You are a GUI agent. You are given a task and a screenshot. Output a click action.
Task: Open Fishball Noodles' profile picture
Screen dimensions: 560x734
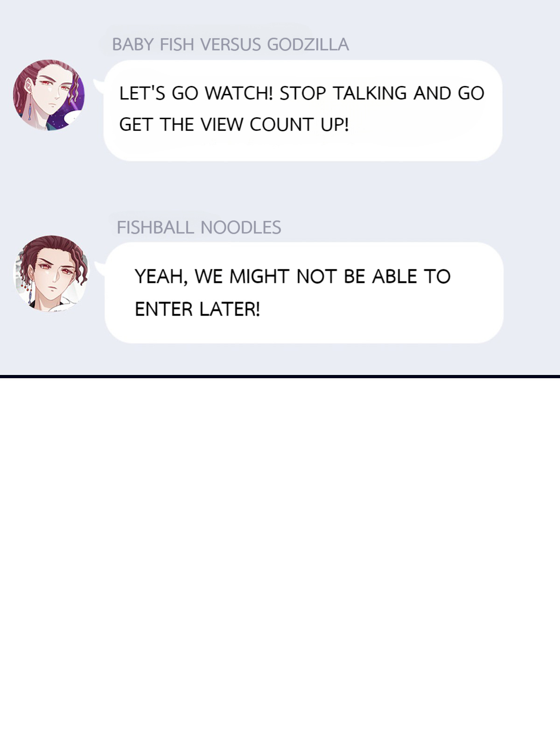tap(51, 273)
